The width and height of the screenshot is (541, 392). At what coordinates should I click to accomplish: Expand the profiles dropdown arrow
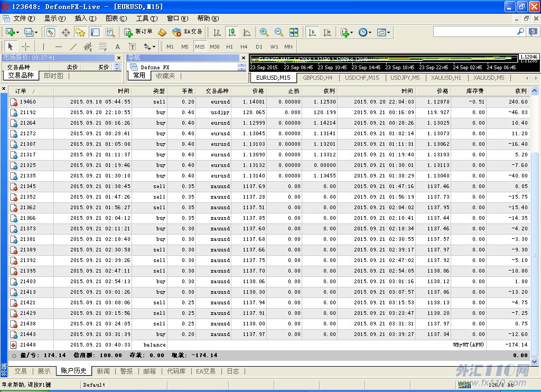tap(36, 32)
